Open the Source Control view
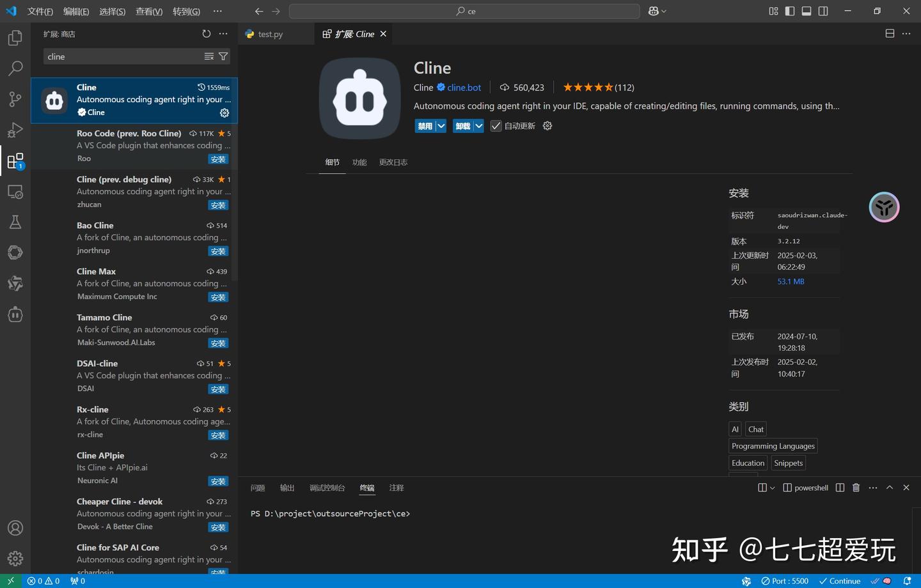Image resolution: width=921 pixels, height=588 pixels. tap(15, 99)
